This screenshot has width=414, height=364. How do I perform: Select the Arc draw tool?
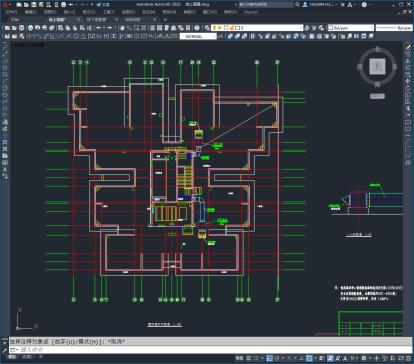(x=5, y=81)
